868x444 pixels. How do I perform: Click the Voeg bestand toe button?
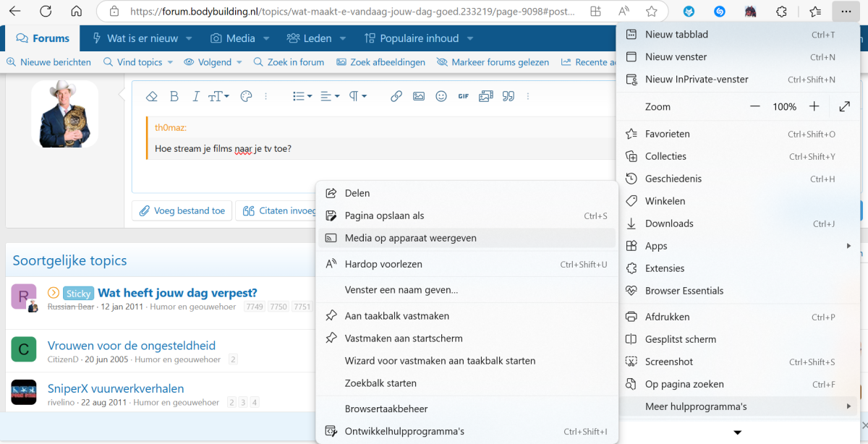coord(182,210)
